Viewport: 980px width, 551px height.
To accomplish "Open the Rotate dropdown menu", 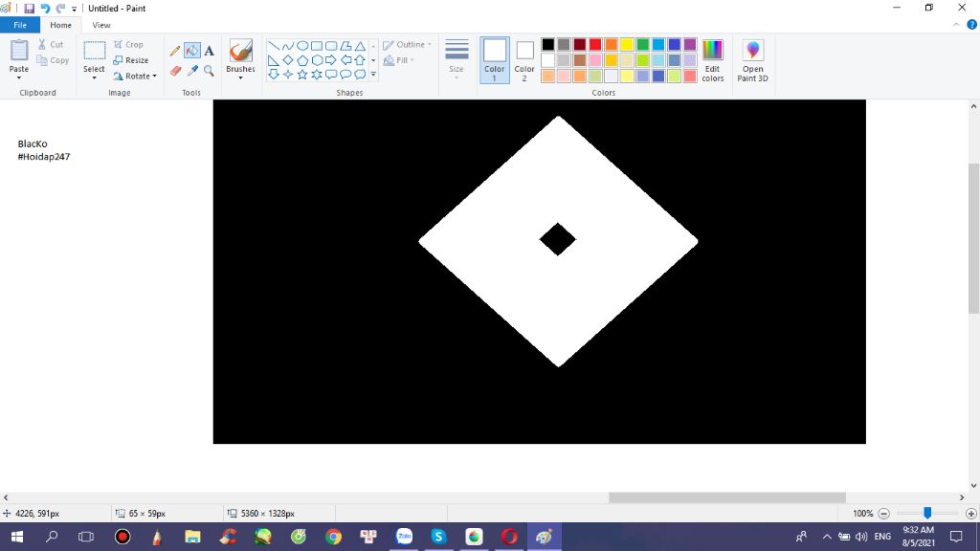I will (x=135, y=77).
